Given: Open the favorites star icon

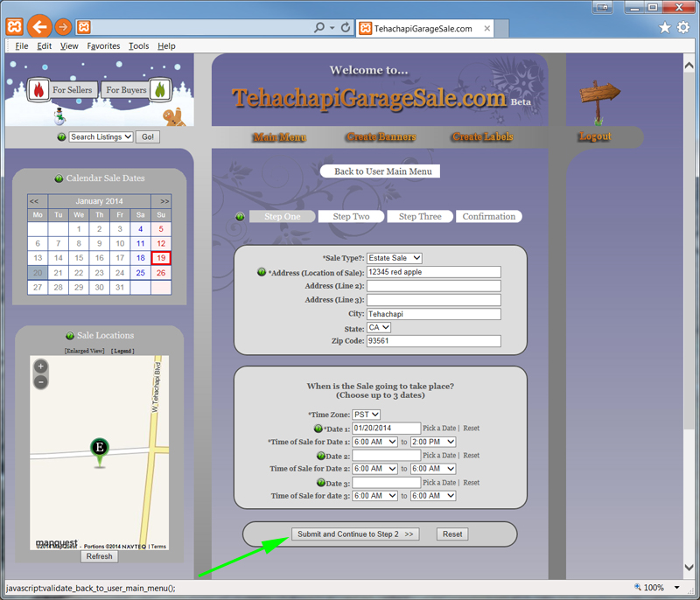Looking at the screenshot, I should (665, 28).
